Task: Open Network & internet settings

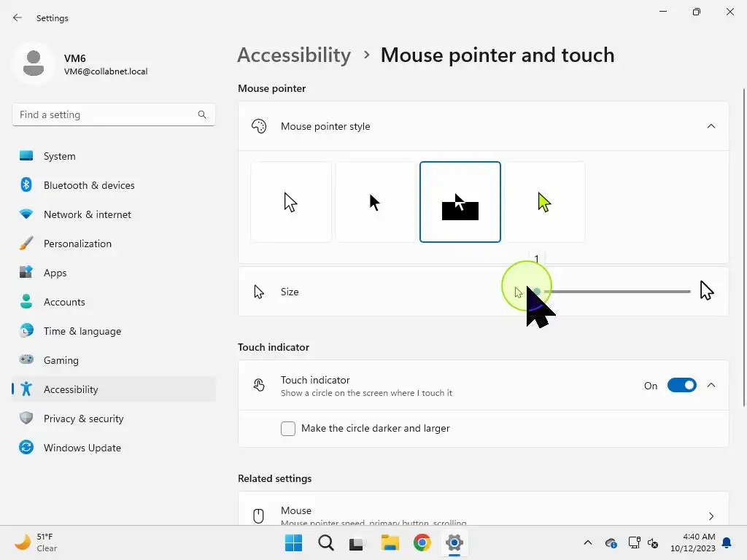Action: pyautogui.click(x=114, y=214)
